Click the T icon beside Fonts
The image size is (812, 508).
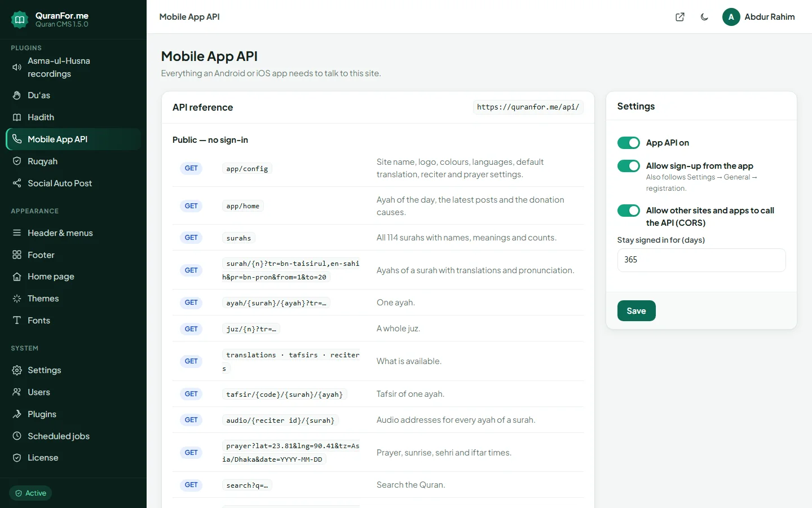[17, 320]
